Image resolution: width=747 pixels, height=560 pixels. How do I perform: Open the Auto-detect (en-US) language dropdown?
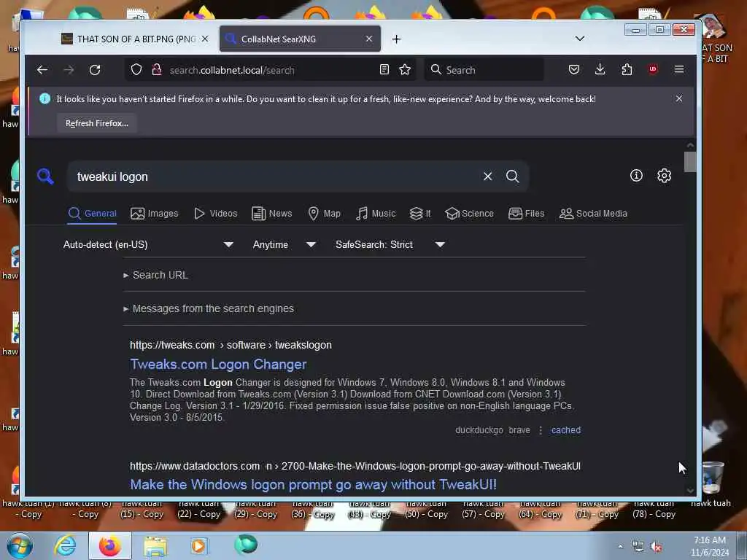[x=148, y=244]
